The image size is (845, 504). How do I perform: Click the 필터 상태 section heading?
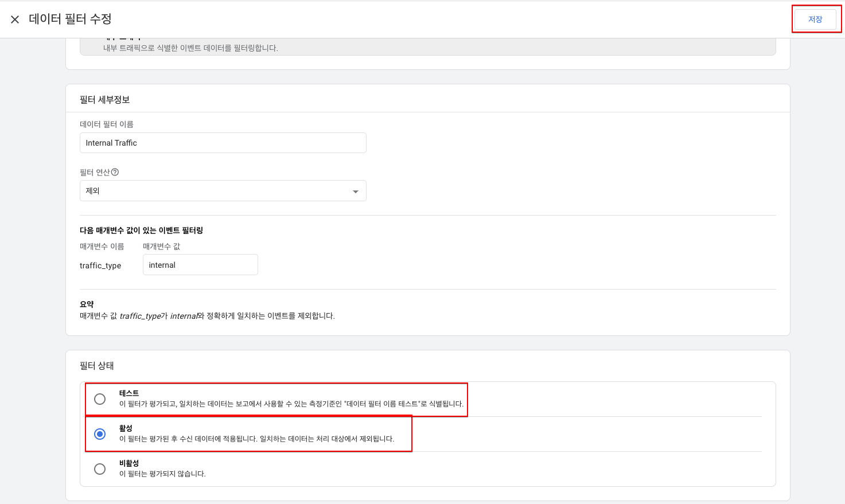tap(97, 366)
